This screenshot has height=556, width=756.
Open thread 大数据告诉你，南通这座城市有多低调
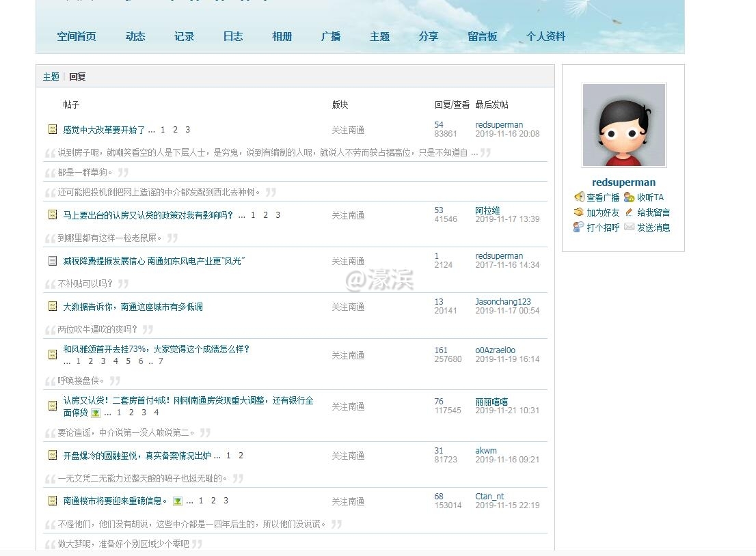pos(133,307)
